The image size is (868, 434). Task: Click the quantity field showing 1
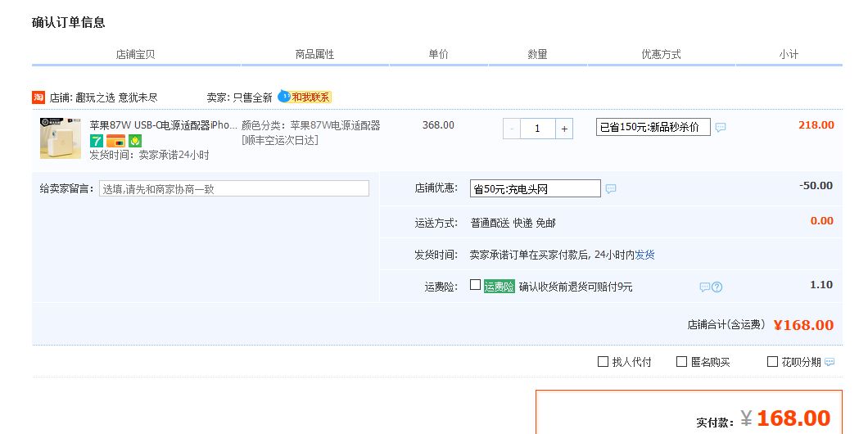click(x=537, y=129)
